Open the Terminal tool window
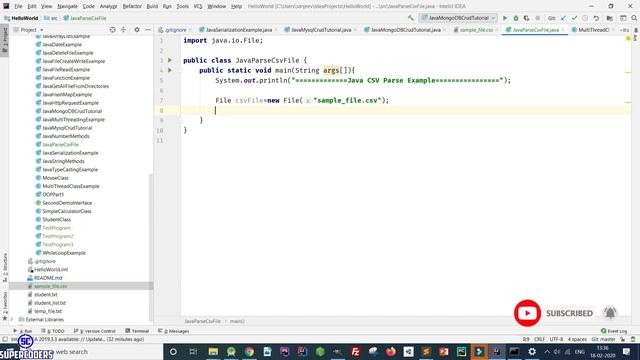Screen dimensions: 640x360 tap(137, 331)
